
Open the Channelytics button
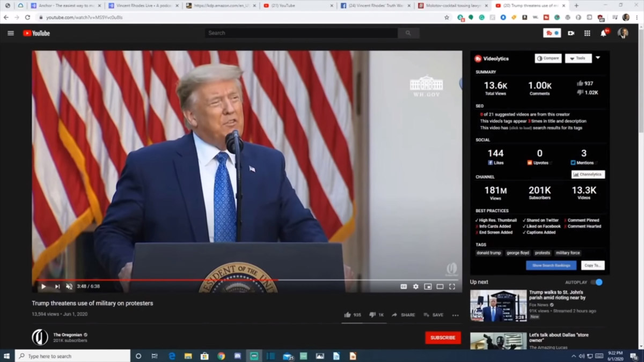588,174
